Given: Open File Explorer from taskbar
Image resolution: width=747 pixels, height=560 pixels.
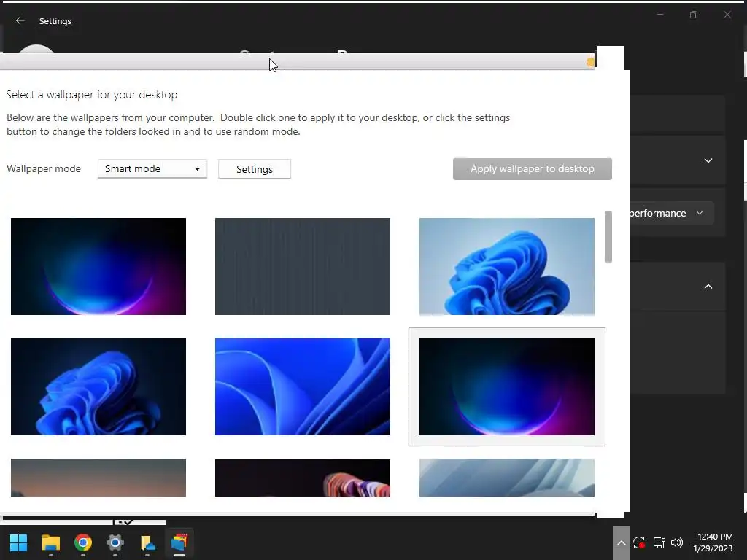Looking at the screenshot, I should point(51,542).
